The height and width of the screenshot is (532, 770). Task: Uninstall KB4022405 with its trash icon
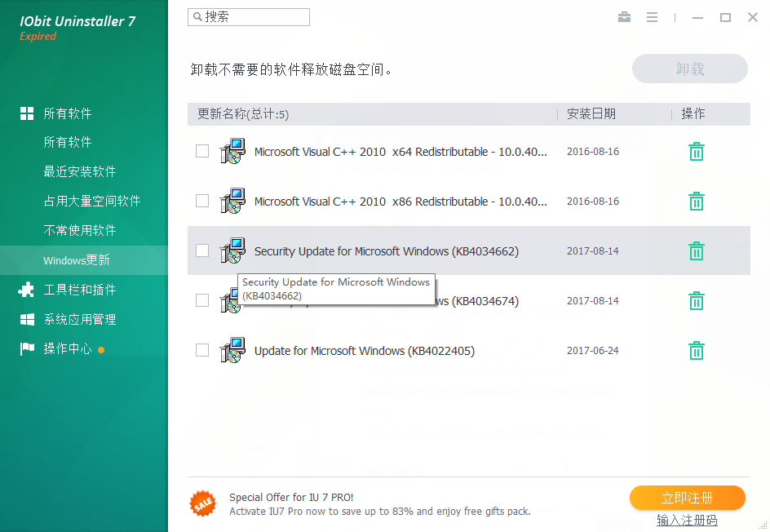pyautogui.click(x=697, y=351)
